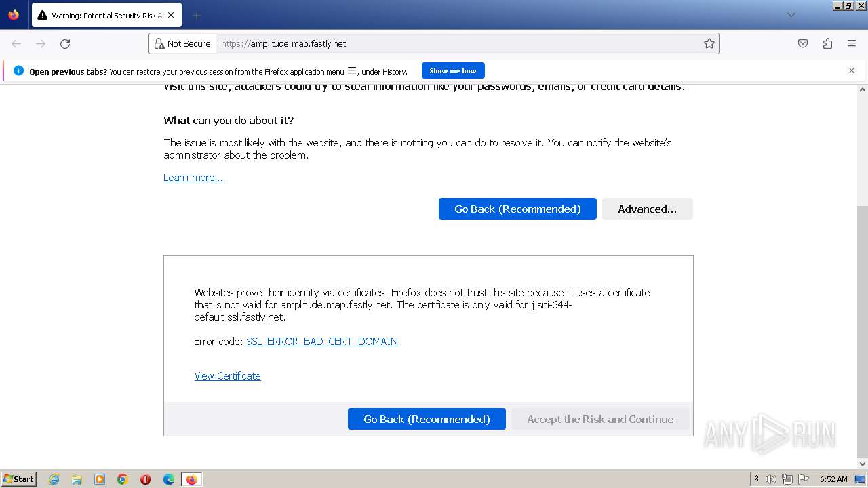Click the scrollbar down arrow
Screen dimensions: 868x488
coord(863,464)
